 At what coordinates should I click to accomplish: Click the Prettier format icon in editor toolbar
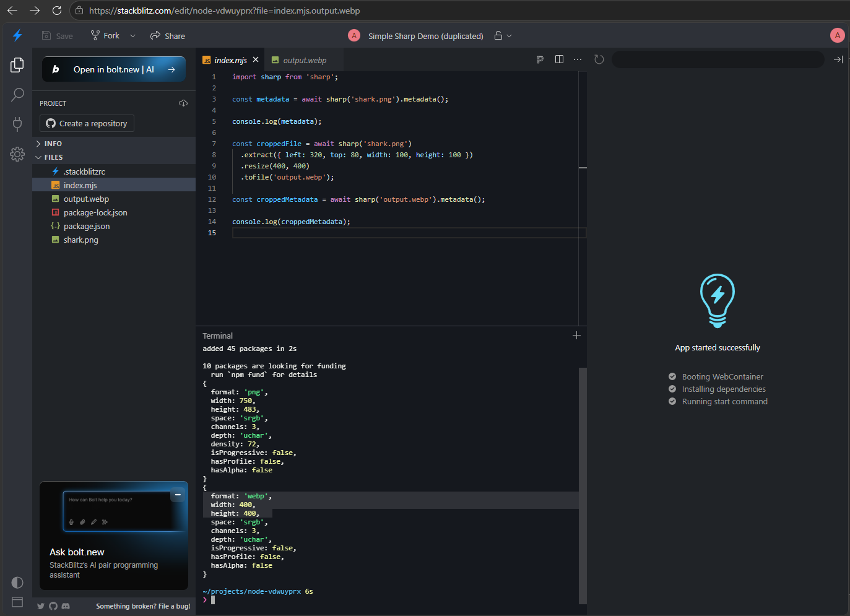tap(540, 59)
